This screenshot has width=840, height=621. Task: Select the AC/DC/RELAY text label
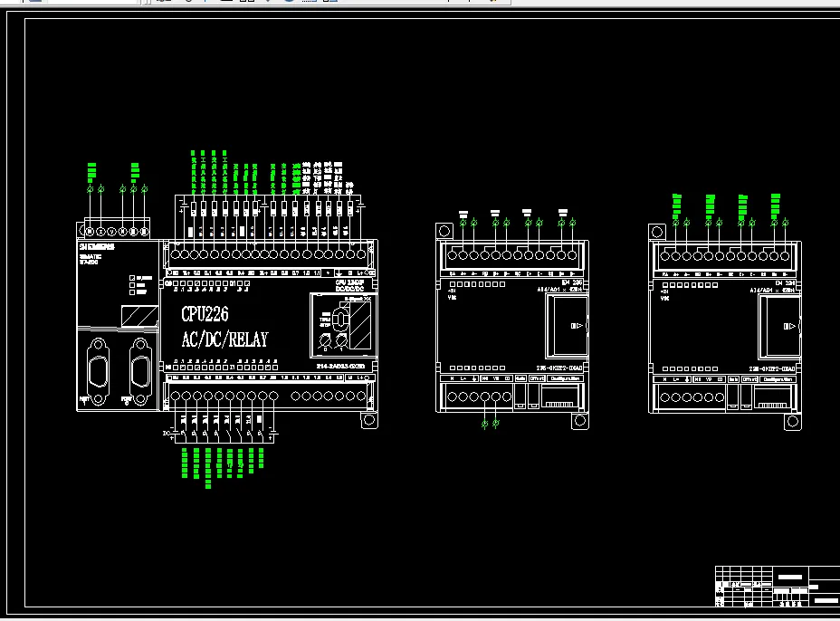pos(224,339)
